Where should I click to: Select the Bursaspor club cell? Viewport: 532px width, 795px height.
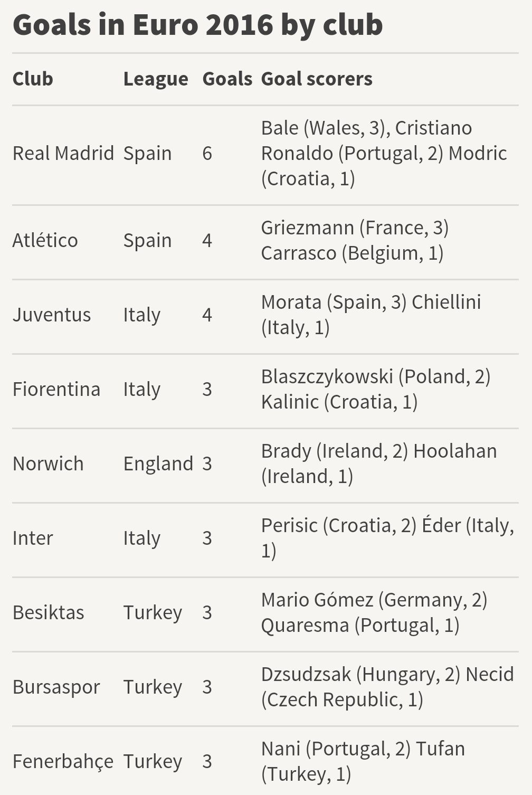(x=56, y=687)
